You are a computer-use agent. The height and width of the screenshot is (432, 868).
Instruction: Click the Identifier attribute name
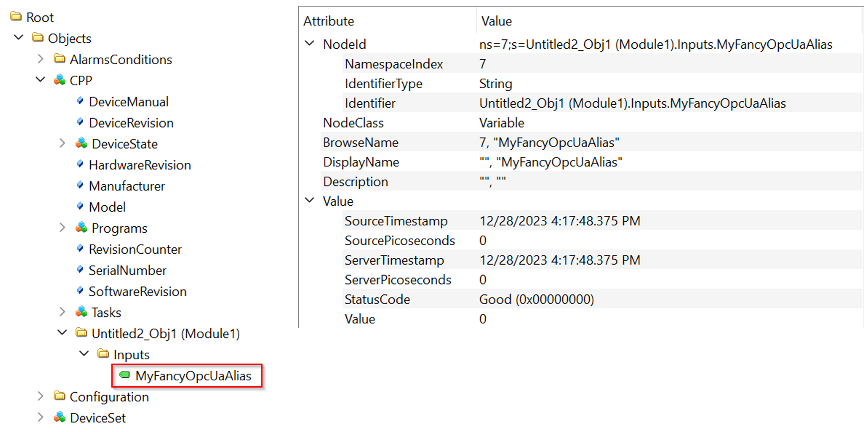point(370,103)
